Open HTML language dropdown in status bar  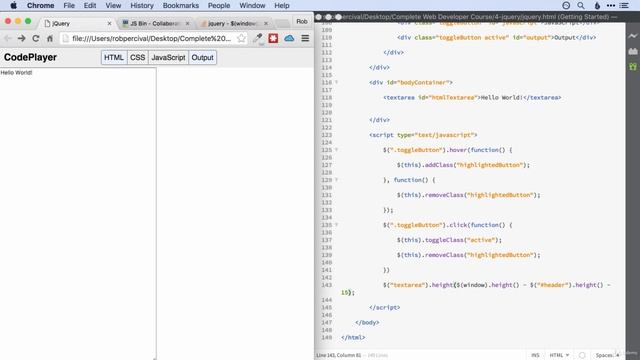tap(559, 355)
